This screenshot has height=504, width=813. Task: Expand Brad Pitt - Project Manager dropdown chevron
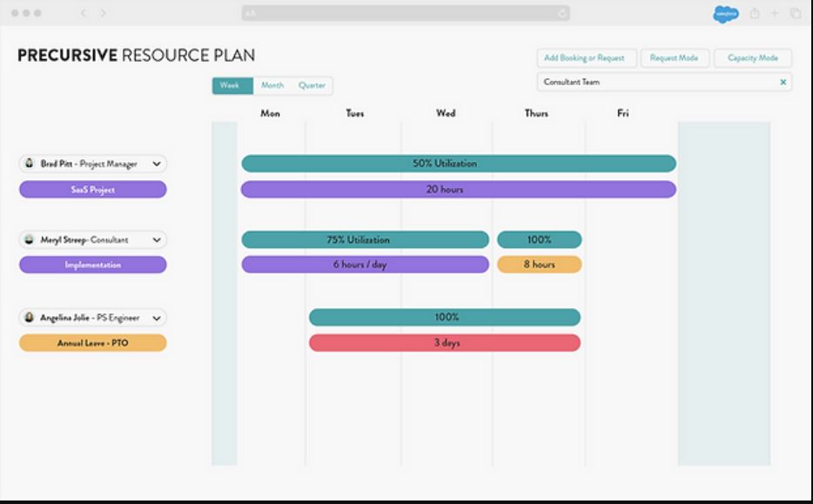coord(157,164)
